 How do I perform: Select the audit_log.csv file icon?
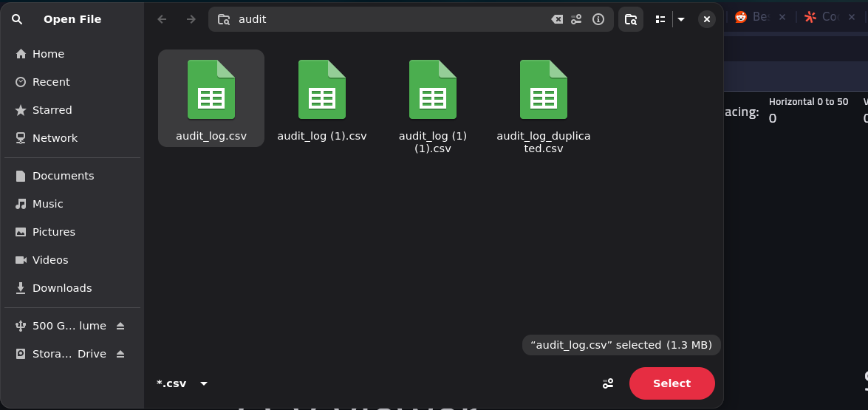211,89
